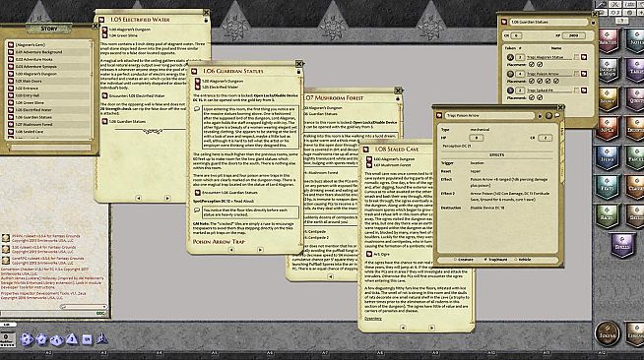Click the Story window search field
Screen dimensions: 644x360
tap(50, 148)
